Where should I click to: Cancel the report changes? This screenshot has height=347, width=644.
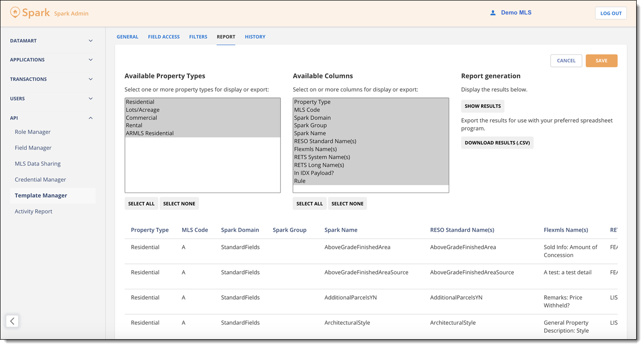[x=566, y=61]
